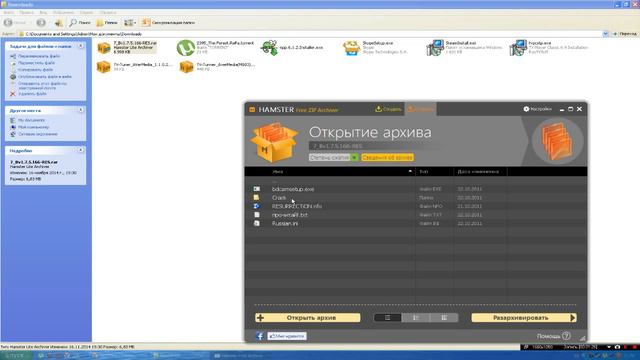640x360 pixels.
Task: Select the KMPlayer setup file icon
Action: (518, 48)
